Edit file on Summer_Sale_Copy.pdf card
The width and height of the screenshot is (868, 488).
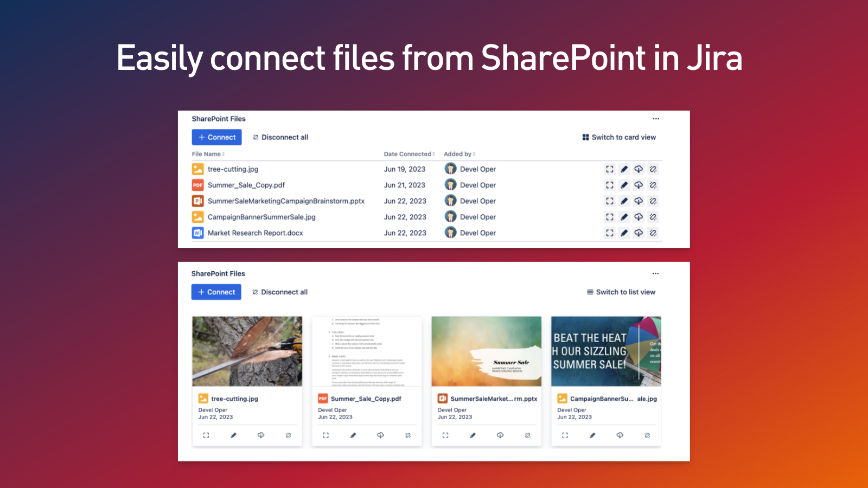point(353,435)
